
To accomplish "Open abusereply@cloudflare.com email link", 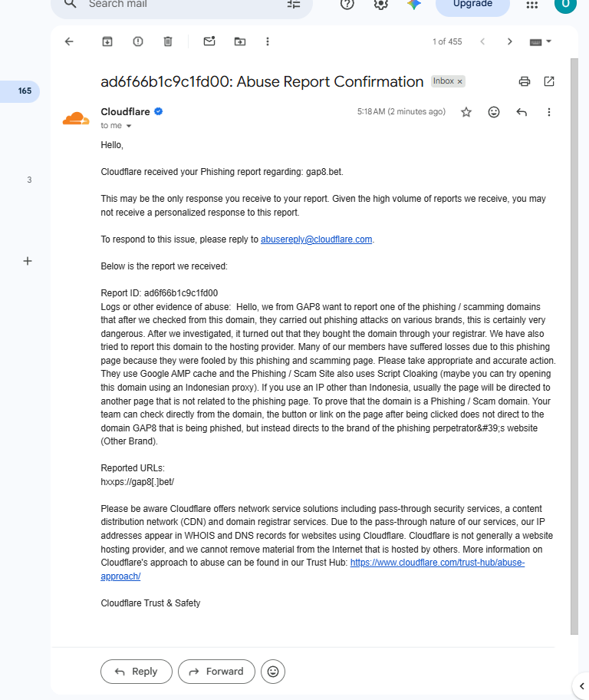I will 317,239.
